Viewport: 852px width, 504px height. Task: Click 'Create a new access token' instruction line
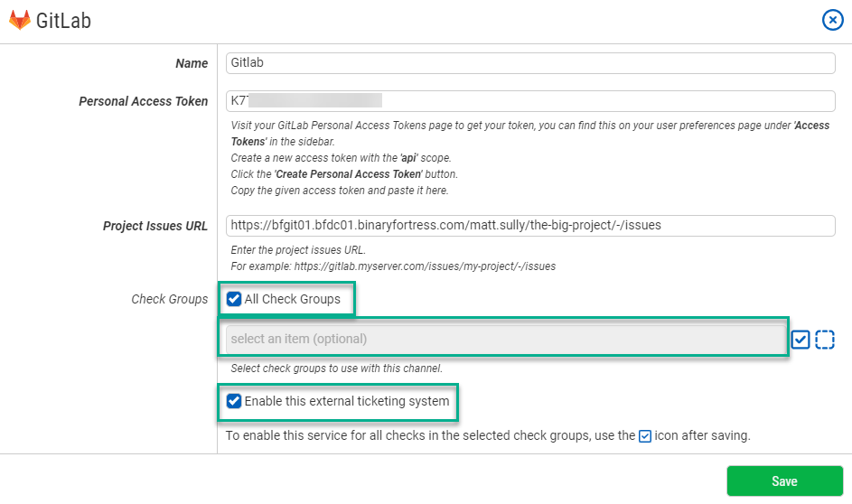coord(342,158)
